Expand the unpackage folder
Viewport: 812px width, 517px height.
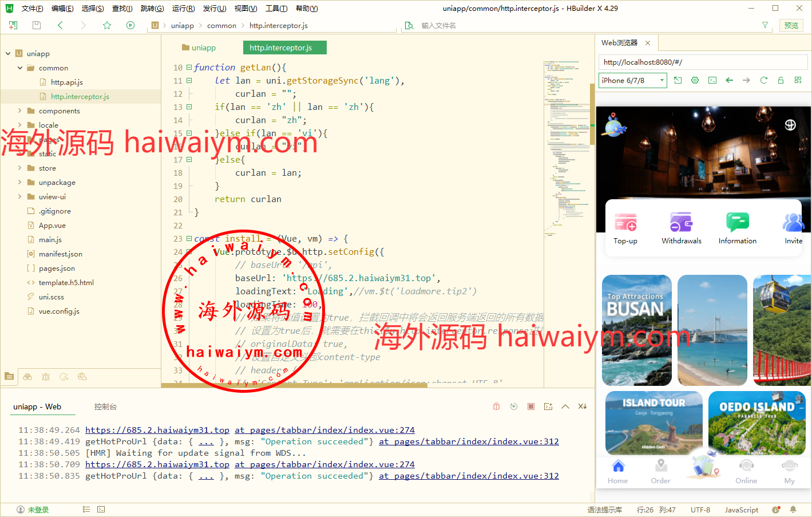pyautogui.click(x=19, y=183)
